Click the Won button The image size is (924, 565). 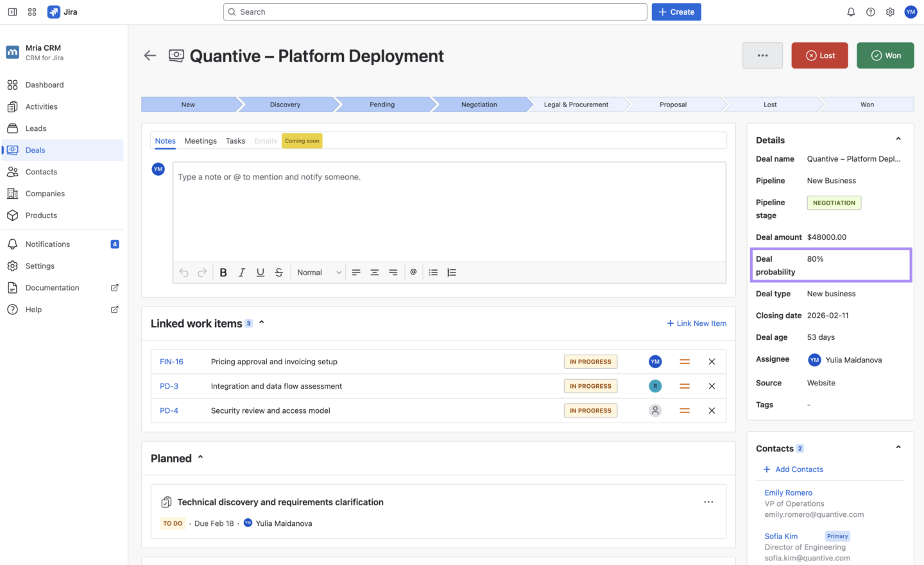point(885,55)
